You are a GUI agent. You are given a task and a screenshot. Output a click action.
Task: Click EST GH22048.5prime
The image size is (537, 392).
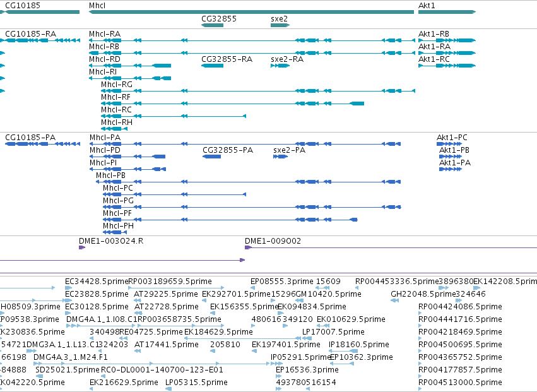click(x=394, y=300)
